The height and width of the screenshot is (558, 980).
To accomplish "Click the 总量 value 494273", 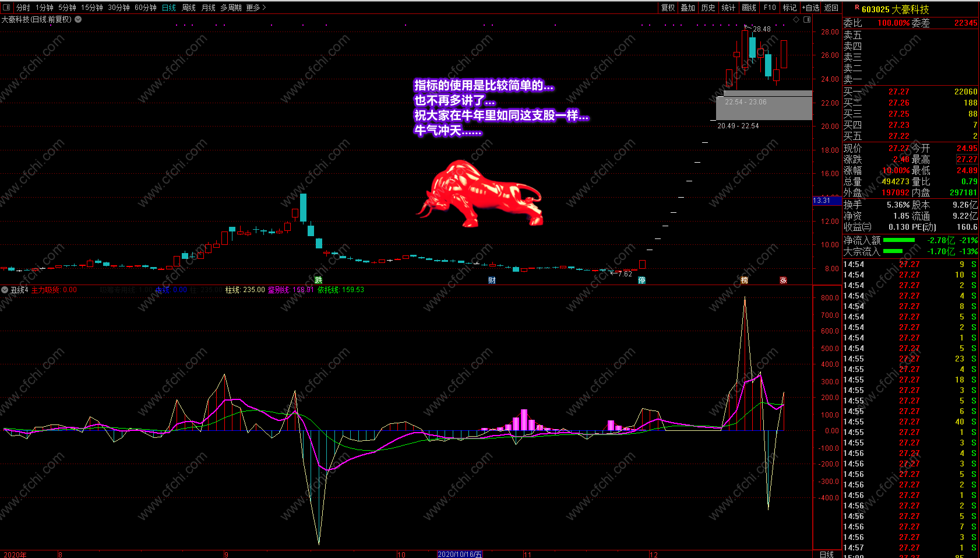I will (896, 181).
